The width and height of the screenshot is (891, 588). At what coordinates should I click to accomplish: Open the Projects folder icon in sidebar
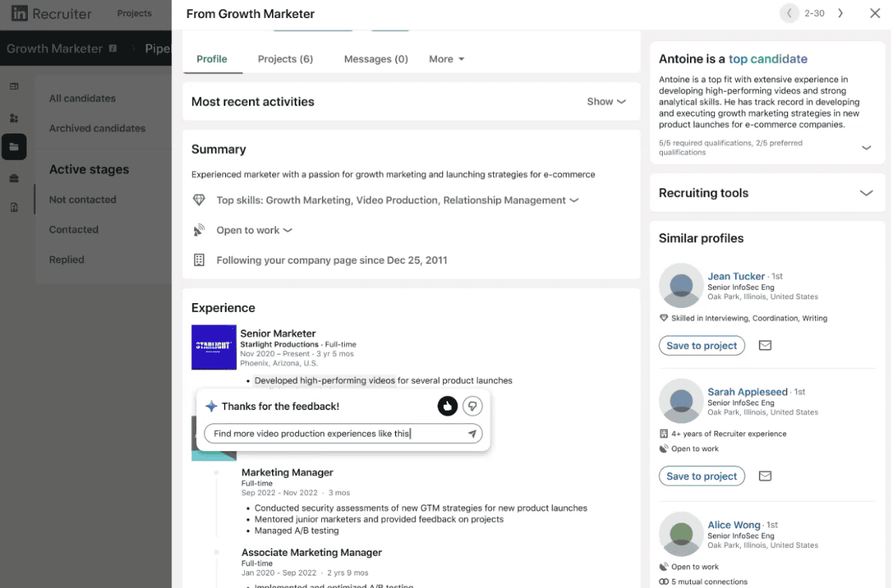pyautogui.click(x=15, y=147)
